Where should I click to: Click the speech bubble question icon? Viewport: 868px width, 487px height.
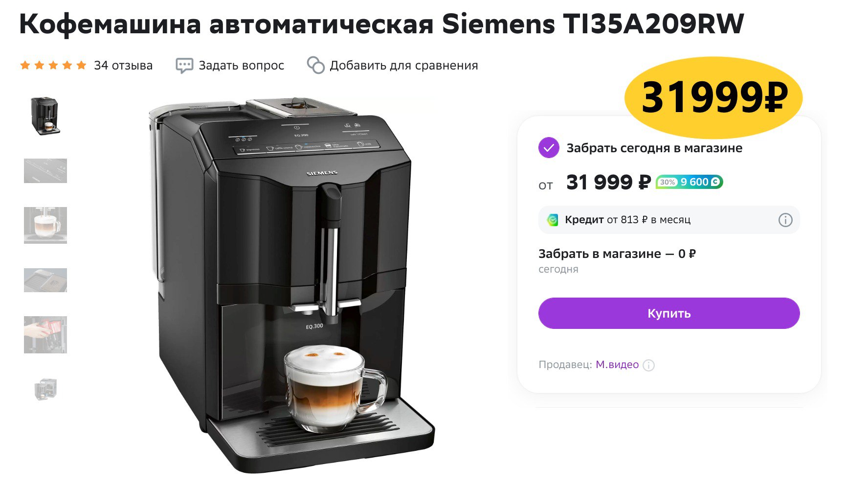point(184,66)
